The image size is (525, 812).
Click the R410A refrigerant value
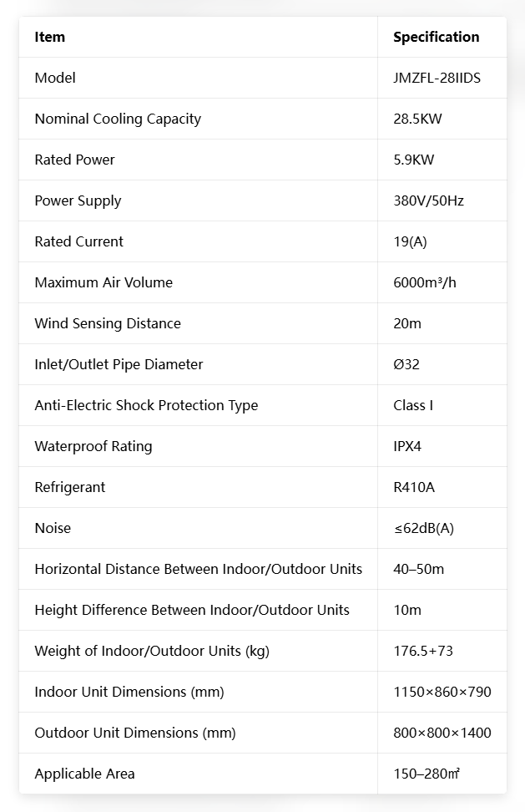pyautogui.click(x=414, y=487)
